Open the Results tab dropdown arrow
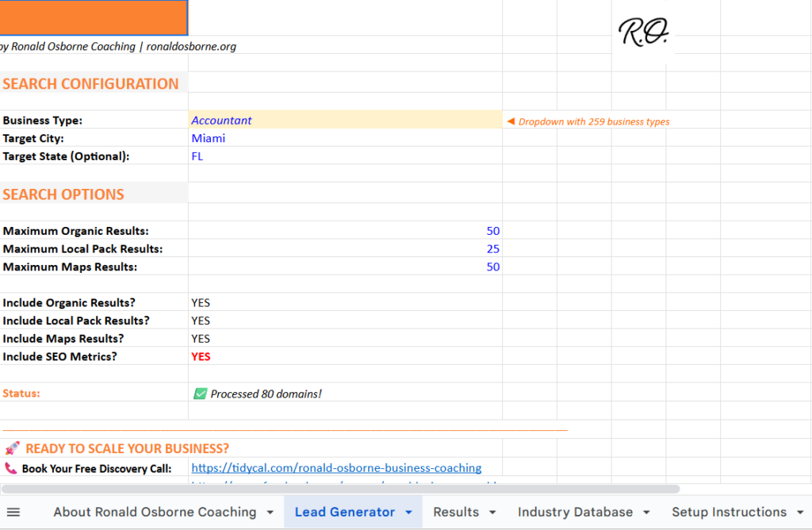Screen dimensions: 812x530 [x=491, y=512]
